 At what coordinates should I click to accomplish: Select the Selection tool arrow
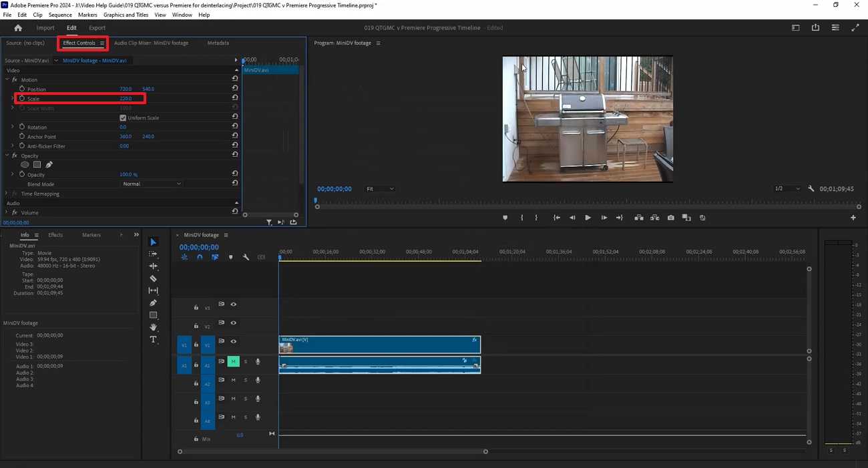coord(153,242)
